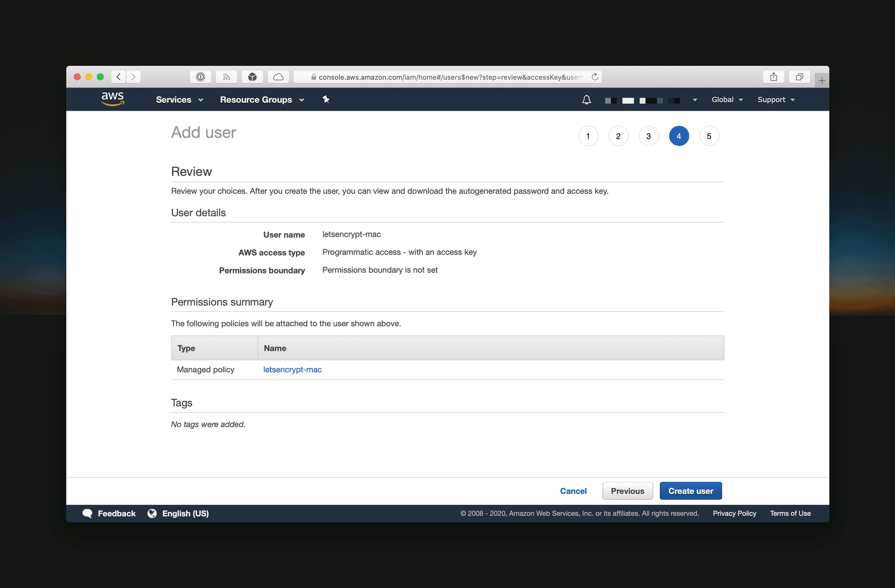Screen dimensions: 895x588
Task: Click the AWS home logo
Action: tap(112, 99)
